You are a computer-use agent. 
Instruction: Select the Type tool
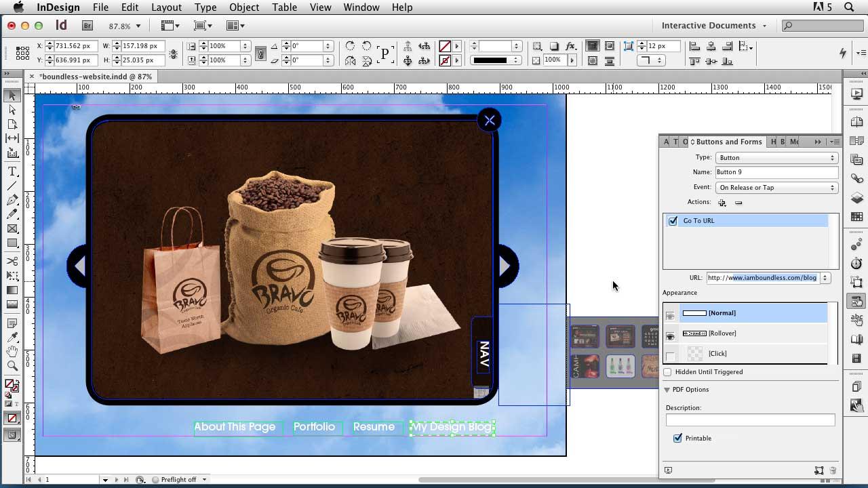12,171
